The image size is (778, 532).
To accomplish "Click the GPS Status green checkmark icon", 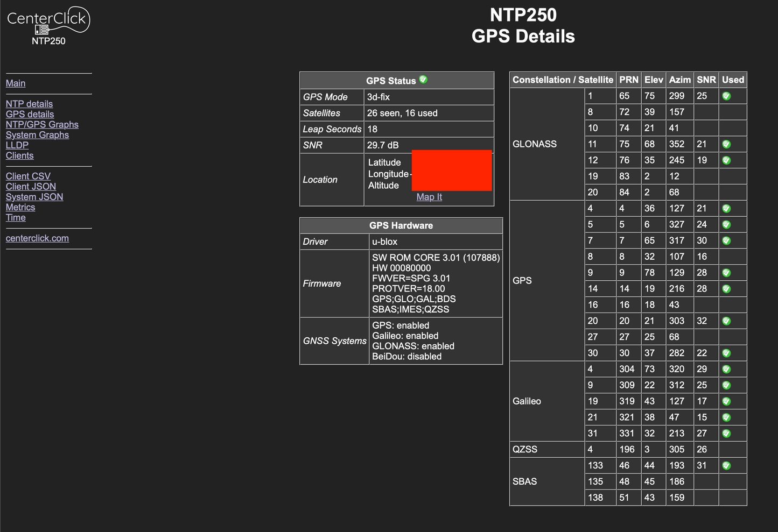I will click(423, 80).
